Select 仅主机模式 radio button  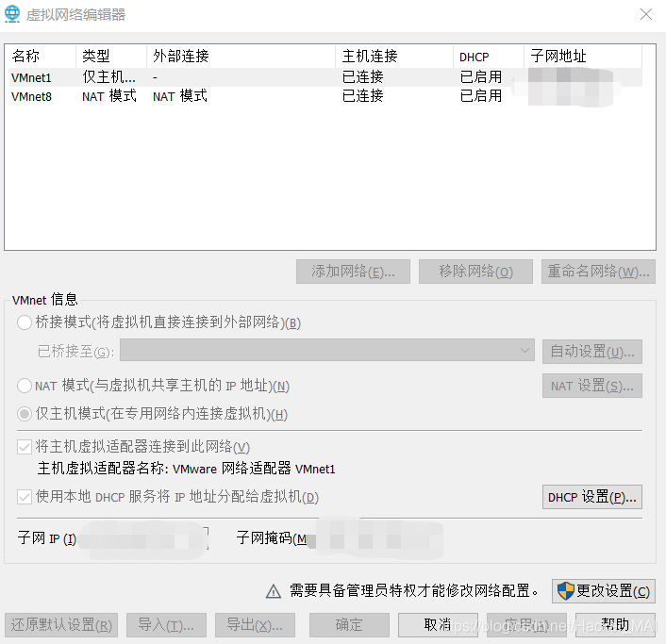click(x=25, y=414)
